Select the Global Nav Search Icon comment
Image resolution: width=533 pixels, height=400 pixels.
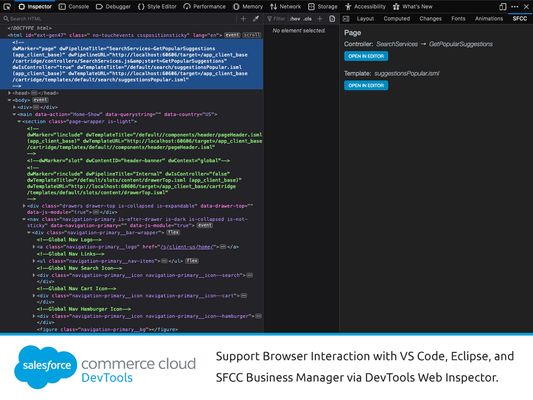(79, 268)
